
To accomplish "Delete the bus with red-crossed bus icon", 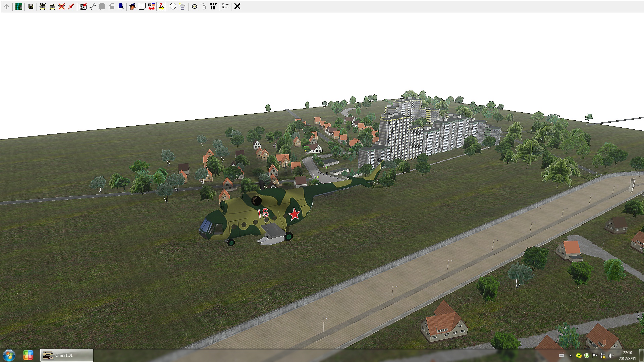I will pos(62,6).
